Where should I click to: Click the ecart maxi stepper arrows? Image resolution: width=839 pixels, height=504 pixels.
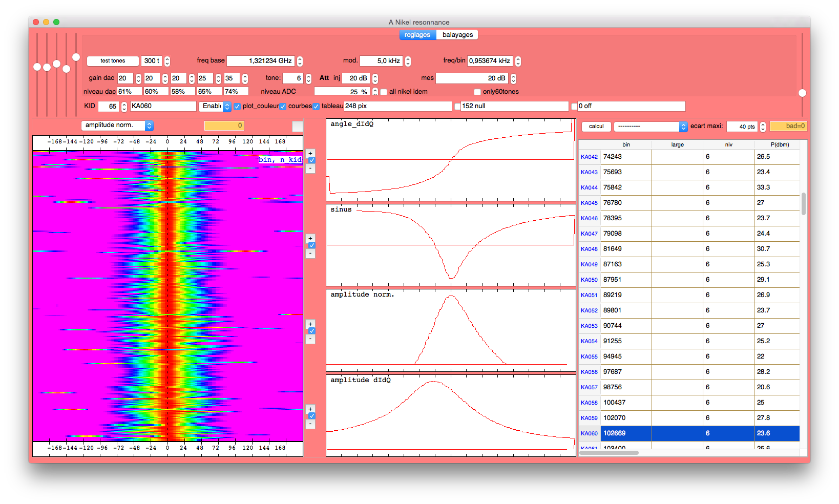coord(763,127)
